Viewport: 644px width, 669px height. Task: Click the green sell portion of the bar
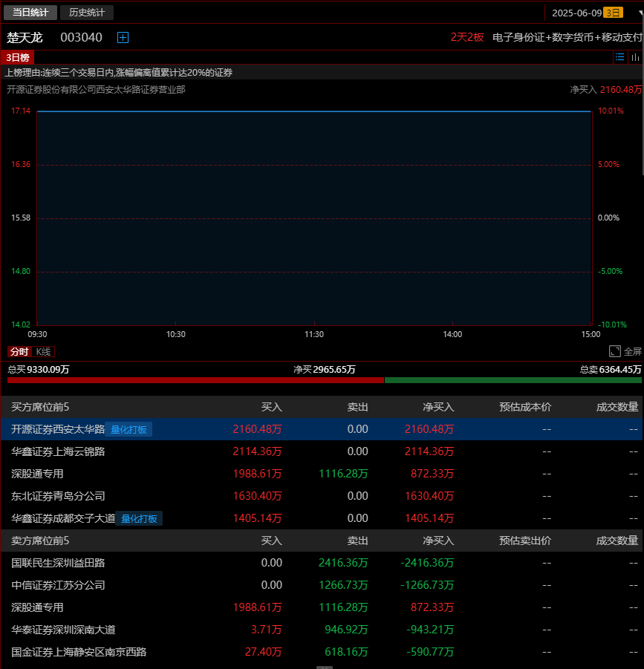513,380
